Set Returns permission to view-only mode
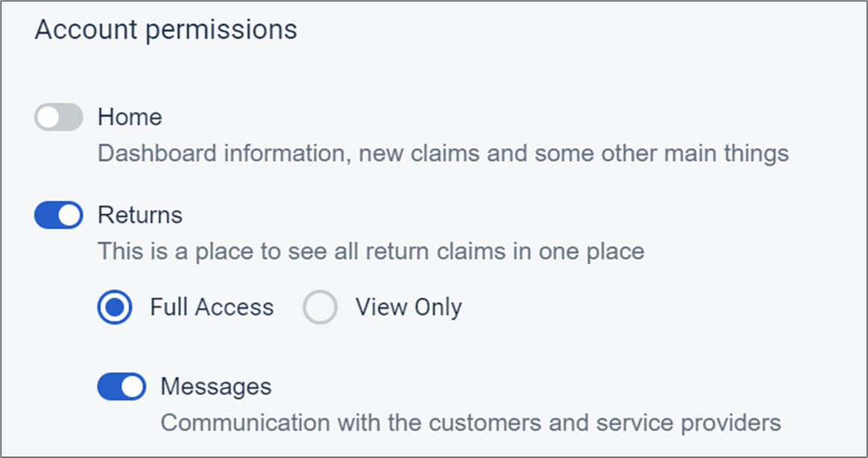Viewport: 868px width, 458px height. click(x=320, y=308)
